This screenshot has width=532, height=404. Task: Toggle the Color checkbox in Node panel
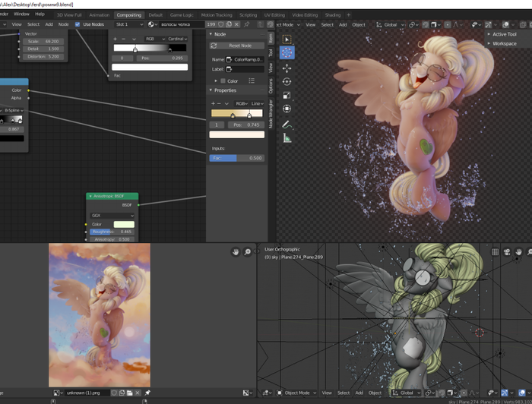pyautogui.click(x=223, y=80)
